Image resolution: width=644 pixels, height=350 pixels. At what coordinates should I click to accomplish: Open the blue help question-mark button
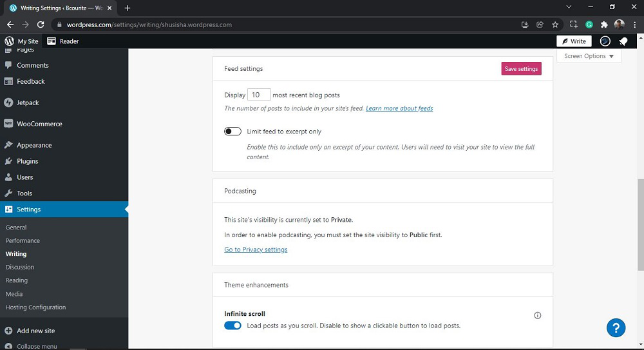[x=616, y=327]
